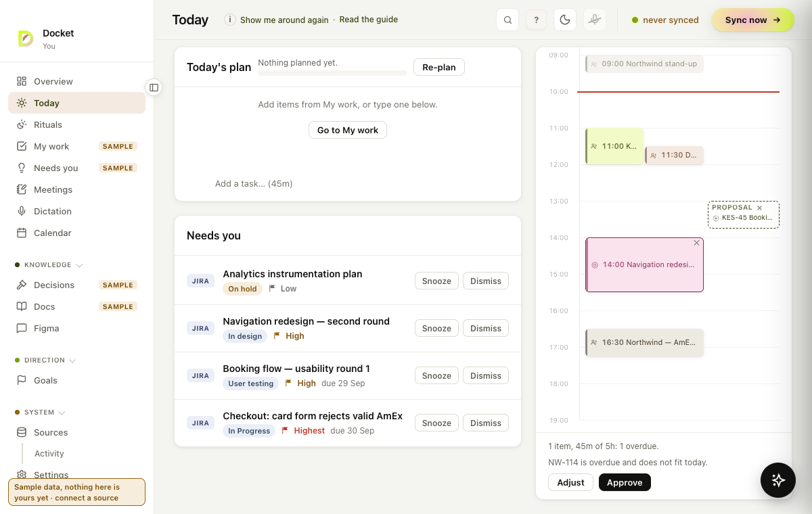Click the Decisions gavel icon
The width and height of the screenshot is (812, 514).
[x=22, y=285]
